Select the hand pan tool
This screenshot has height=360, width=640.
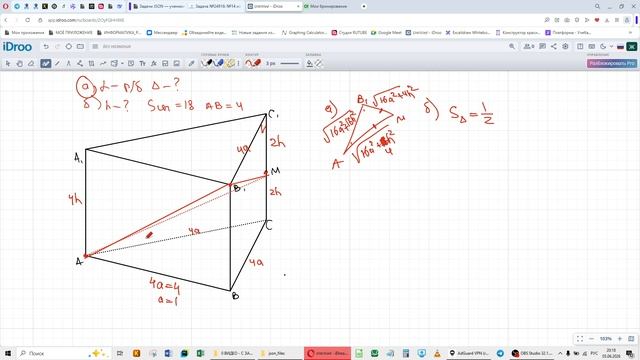pos(19,64)
